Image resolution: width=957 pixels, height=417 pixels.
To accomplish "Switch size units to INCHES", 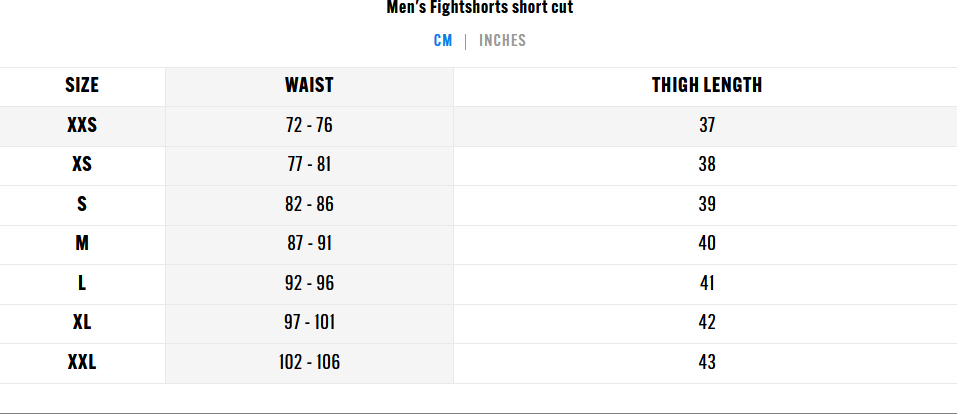I will point(502,41).
